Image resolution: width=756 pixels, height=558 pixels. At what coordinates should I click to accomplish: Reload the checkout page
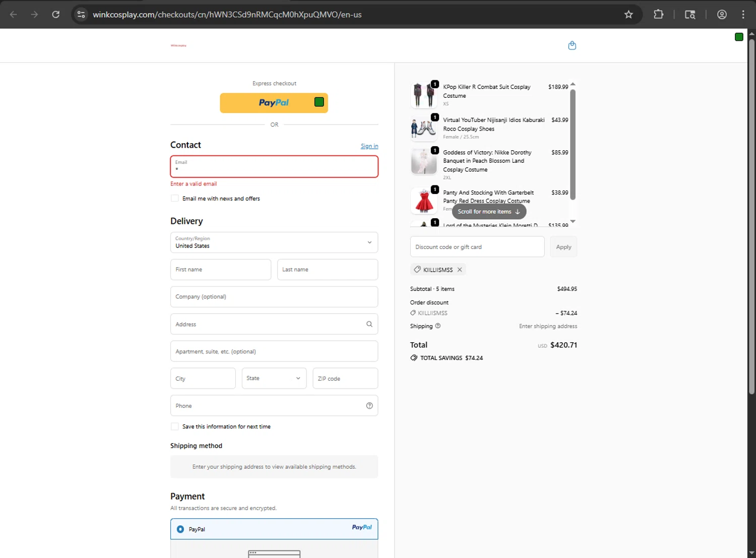tap(56, 15)
